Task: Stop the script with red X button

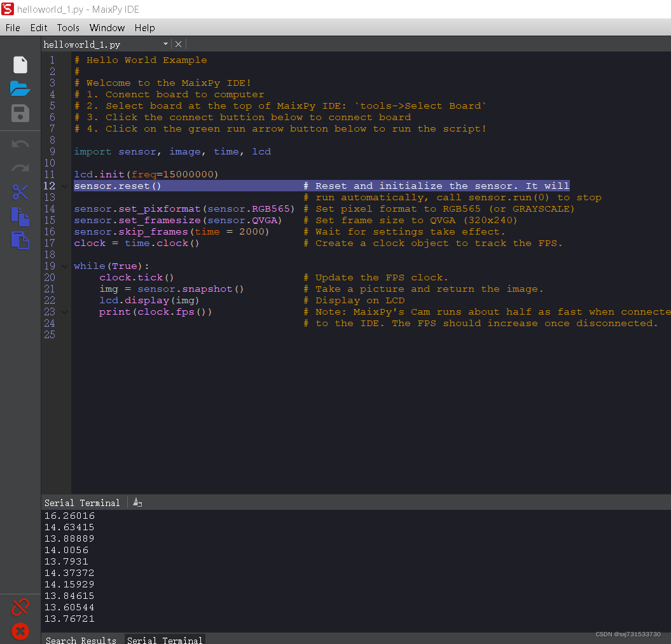Action: pyautogui.click(x=20, y=631)
